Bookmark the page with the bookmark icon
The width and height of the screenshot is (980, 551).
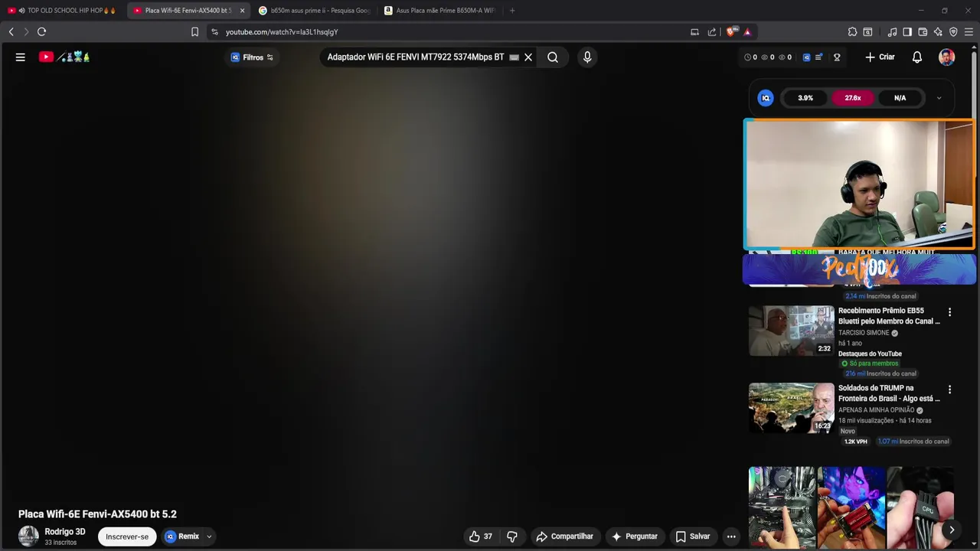[194, 32]
